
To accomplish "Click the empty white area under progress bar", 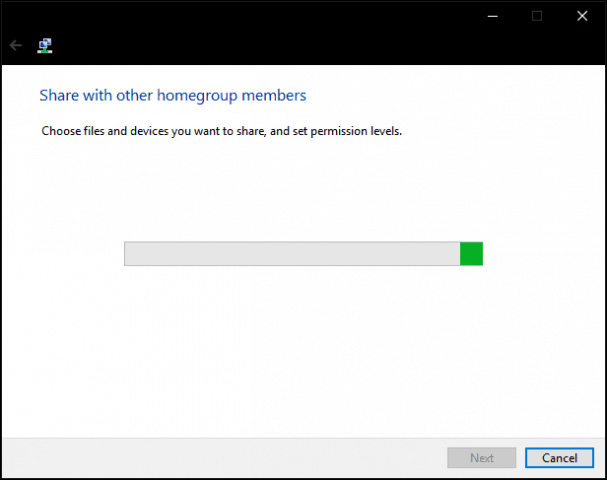I will 303,348.
